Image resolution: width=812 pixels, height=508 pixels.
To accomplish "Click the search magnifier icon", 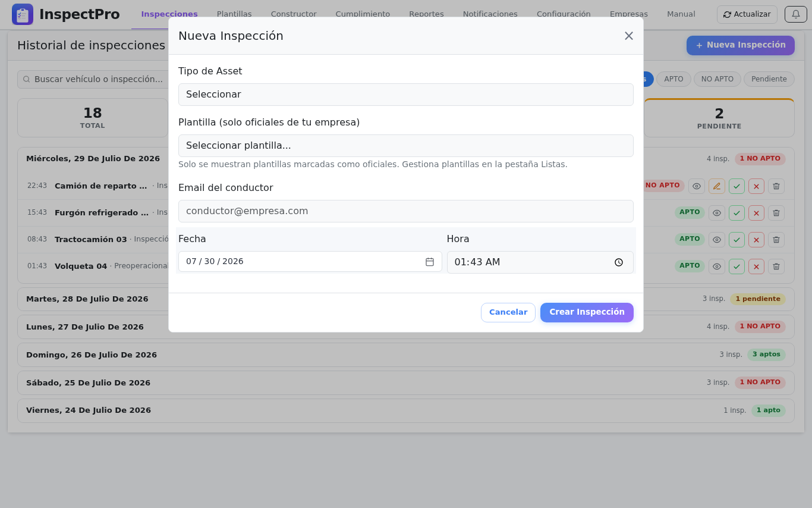I will tap(27, 79).
